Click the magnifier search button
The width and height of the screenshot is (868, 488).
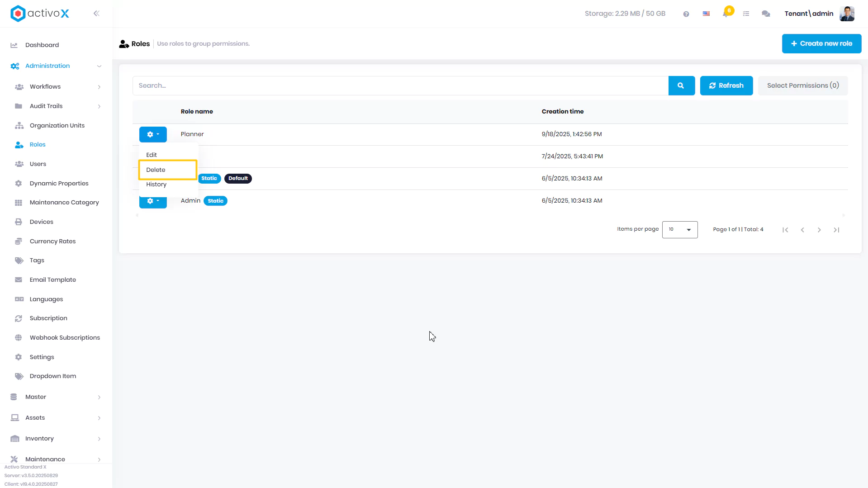click(x=681, y=85)
